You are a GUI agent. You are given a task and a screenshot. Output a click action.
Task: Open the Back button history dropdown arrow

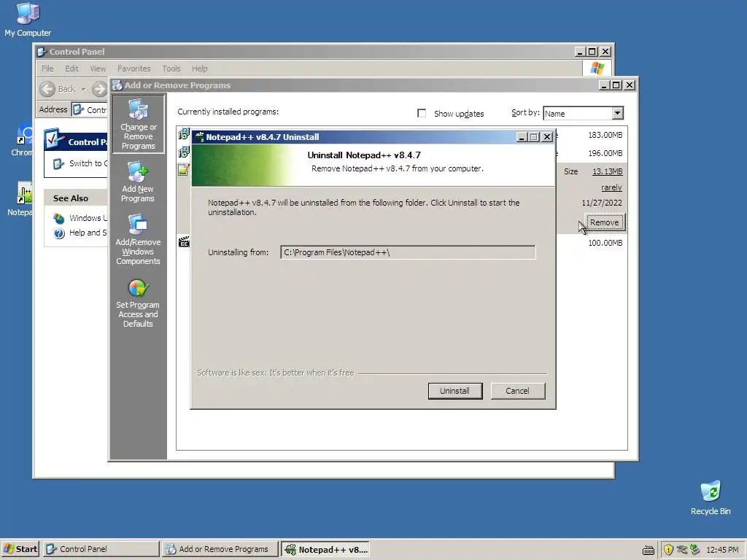pos(83,89)
